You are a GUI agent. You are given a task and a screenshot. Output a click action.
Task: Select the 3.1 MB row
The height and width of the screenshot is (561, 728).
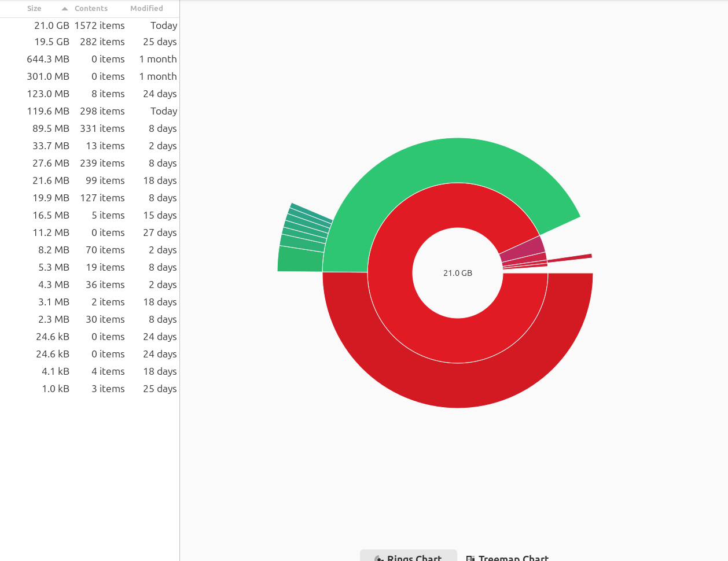pos(90,302)
